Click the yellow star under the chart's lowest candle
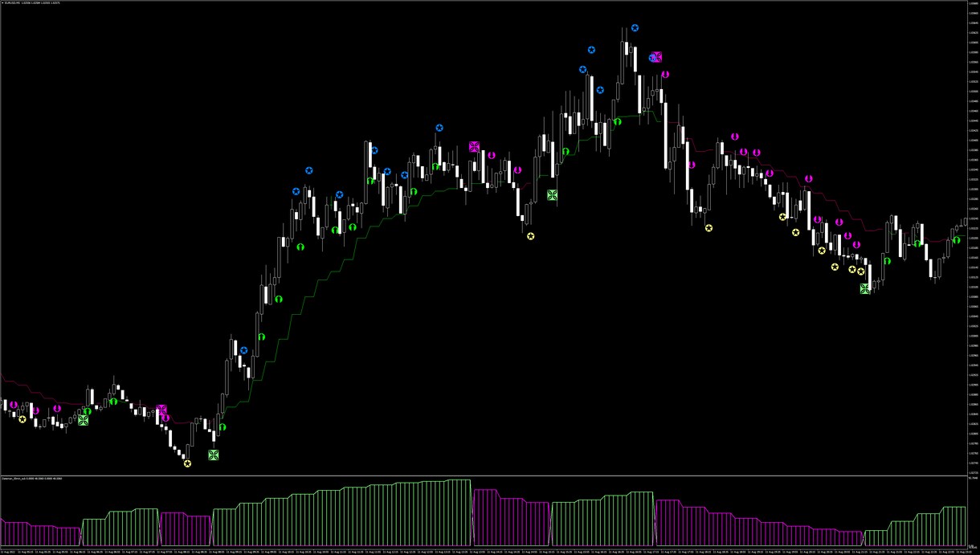The image size is (980, 555). click(x=187, y=463)
